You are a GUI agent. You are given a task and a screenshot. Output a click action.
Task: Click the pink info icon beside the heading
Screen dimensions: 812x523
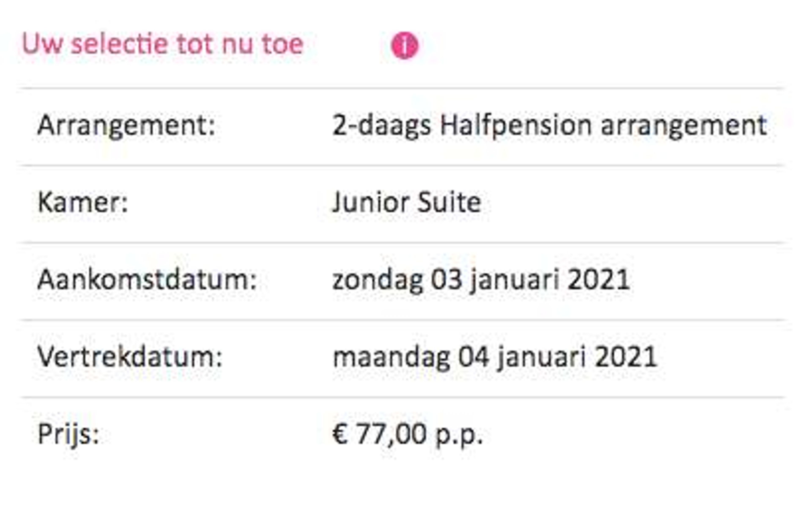tap(405, 45)
